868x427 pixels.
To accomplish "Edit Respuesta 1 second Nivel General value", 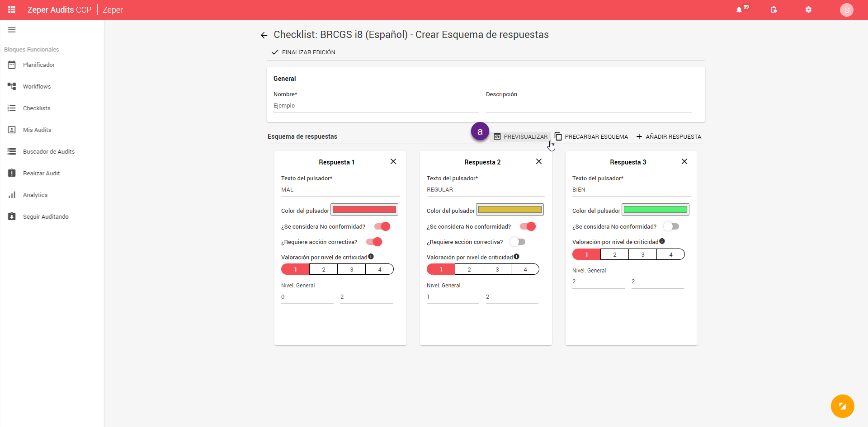I will click(366, 297).
